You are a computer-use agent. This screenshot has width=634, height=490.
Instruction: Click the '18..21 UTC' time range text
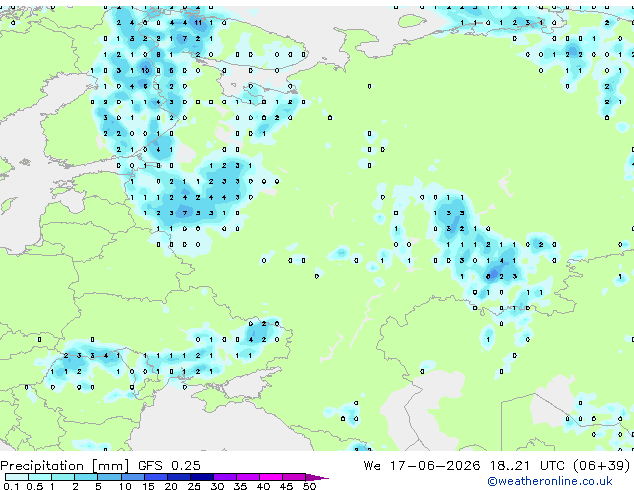pyautogui.click(x=528, y=466)
